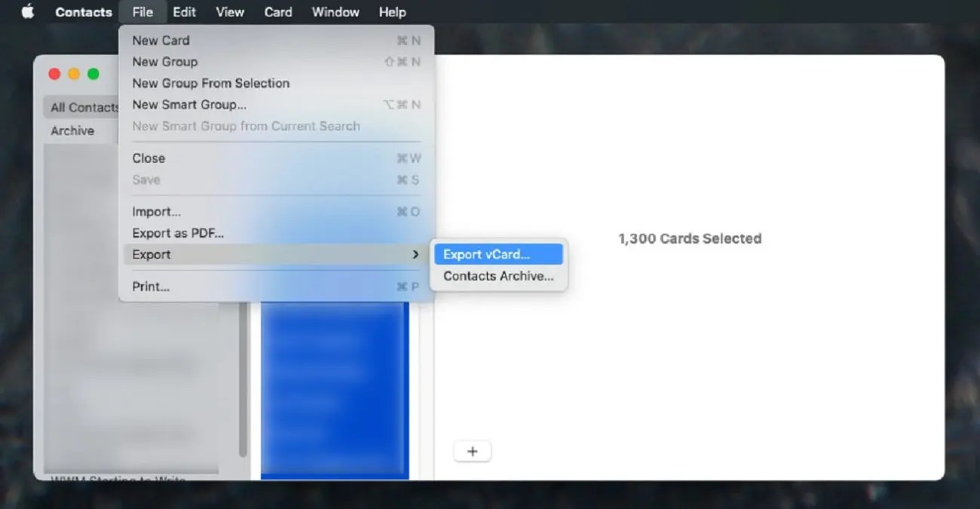Choose Print... menu item
This screenshot has height=509, width=980.
[x=277, y=287]
